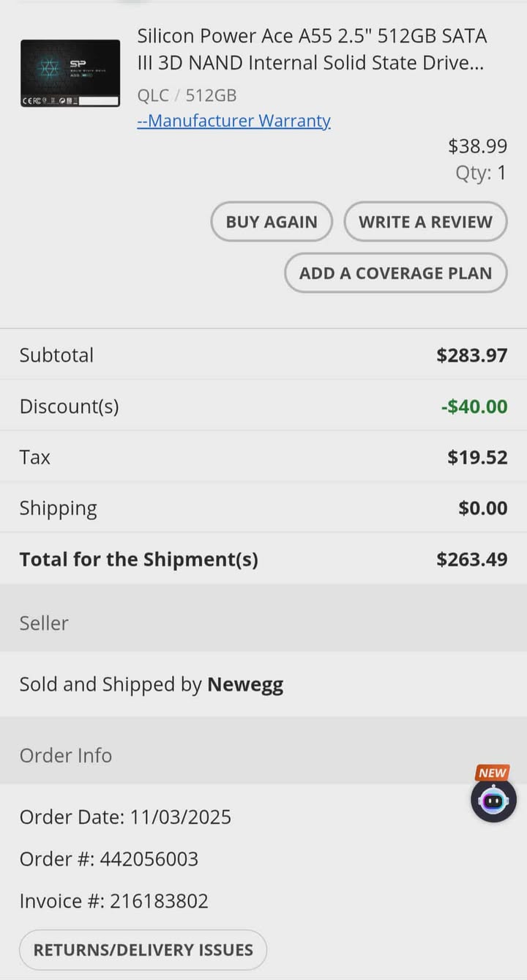This screenshot has height=980, width=527.
Task: Open RETURNS/DELIVERY ISSUES button
Action: point(143,950)
